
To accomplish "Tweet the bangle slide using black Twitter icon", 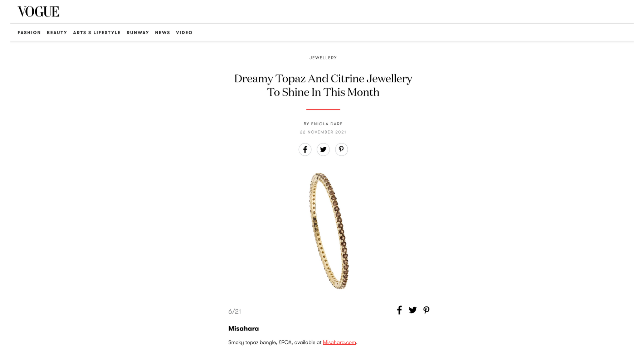I will tap(413, 310).
